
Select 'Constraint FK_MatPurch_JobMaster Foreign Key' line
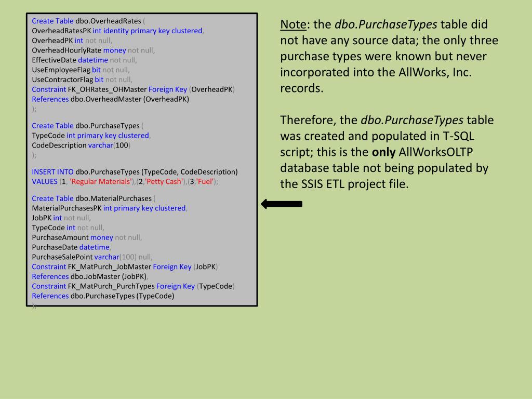pos(125,267)
